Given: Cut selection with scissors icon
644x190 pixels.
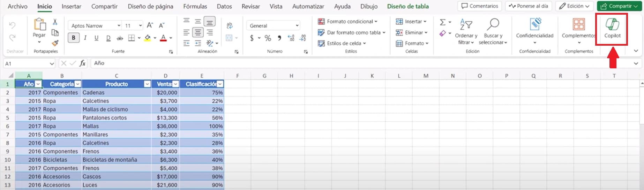Looking at the screenshot, I should point(55,22).
